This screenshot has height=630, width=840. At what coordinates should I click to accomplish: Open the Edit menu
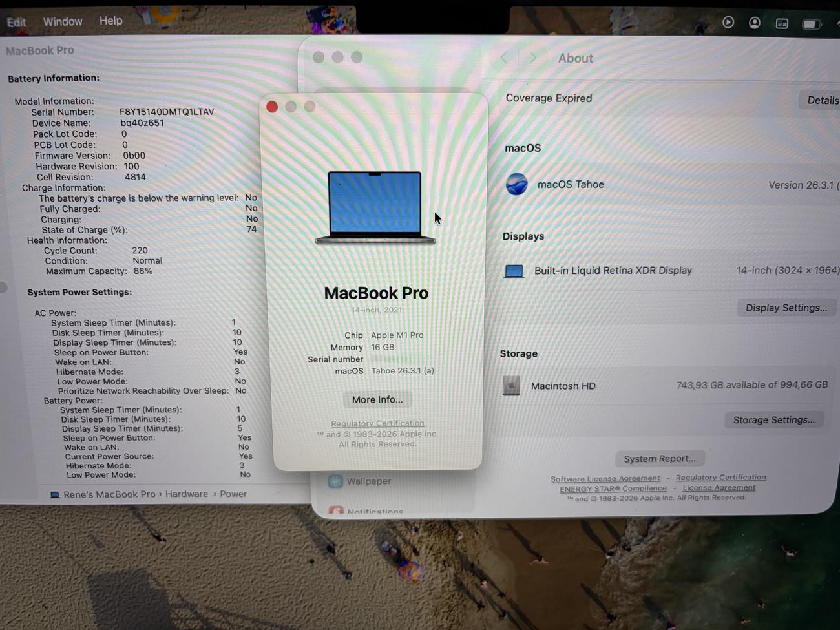click(x=16, y=22)
